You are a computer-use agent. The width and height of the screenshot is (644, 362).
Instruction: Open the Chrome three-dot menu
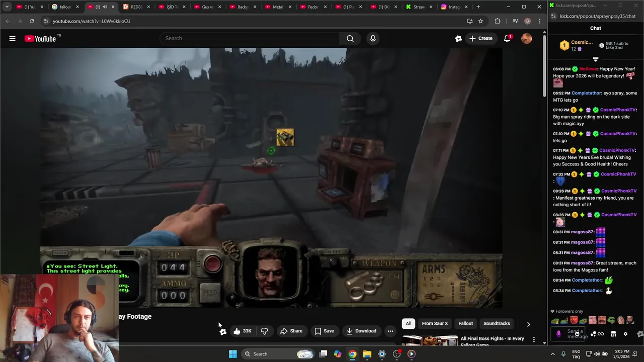pyautogui.click(x=539, y=21)
